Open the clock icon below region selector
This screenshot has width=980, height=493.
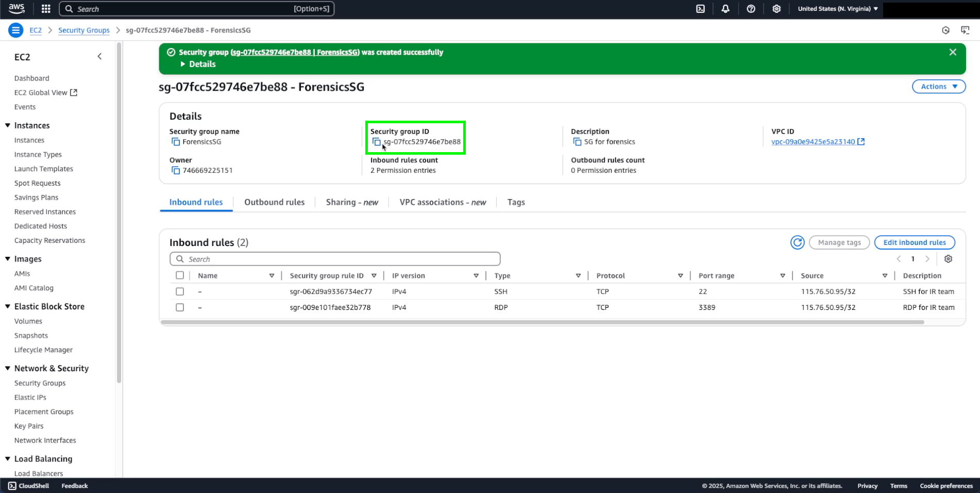(x=945, y=30)
